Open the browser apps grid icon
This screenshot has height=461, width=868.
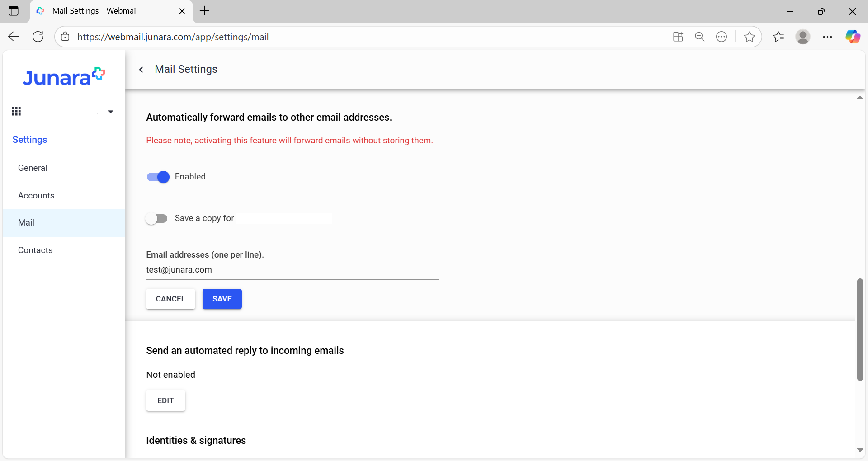click(x=678, y=37)
